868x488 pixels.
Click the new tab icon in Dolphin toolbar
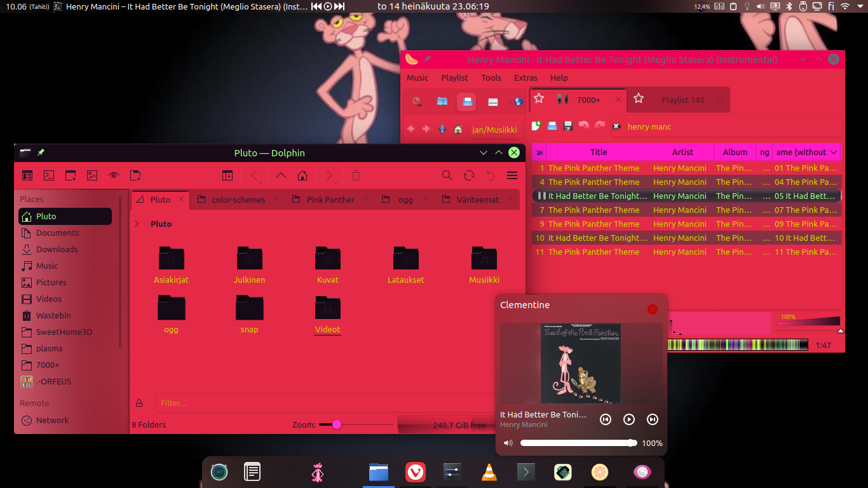(x=71, y=175)
